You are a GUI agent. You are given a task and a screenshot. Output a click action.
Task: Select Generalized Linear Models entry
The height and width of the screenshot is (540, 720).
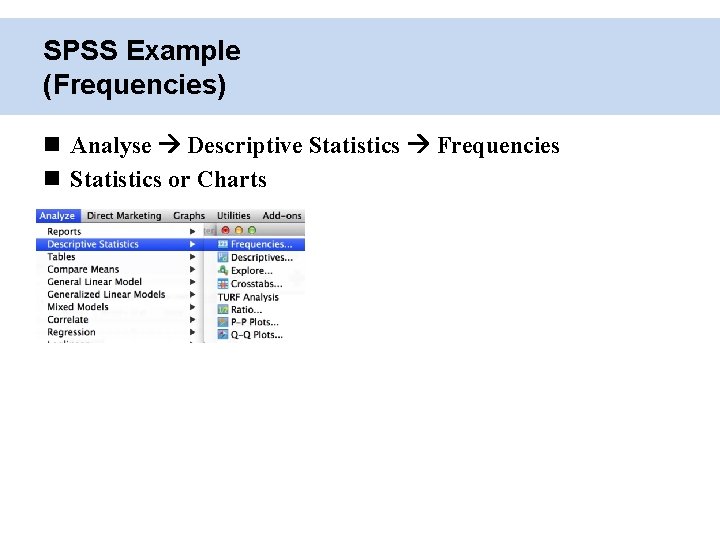[x=119, y=294]
